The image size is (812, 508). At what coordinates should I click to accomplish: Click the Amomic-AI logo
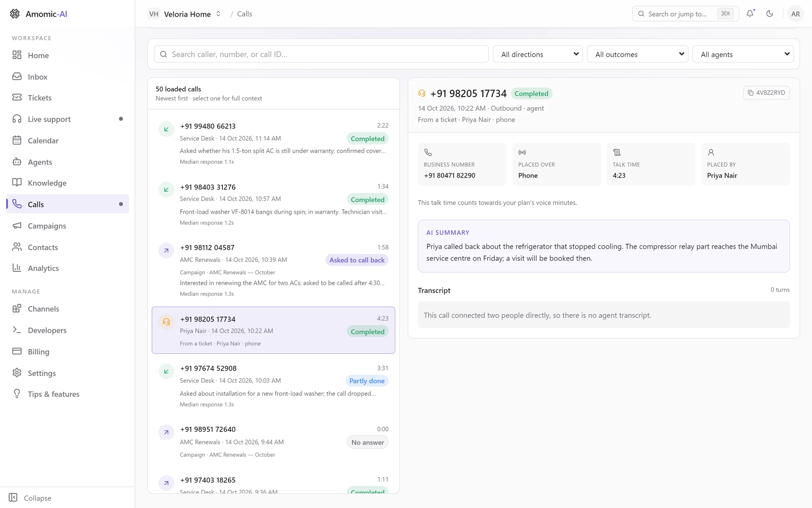pyautogui.click(x=38, y=14)
